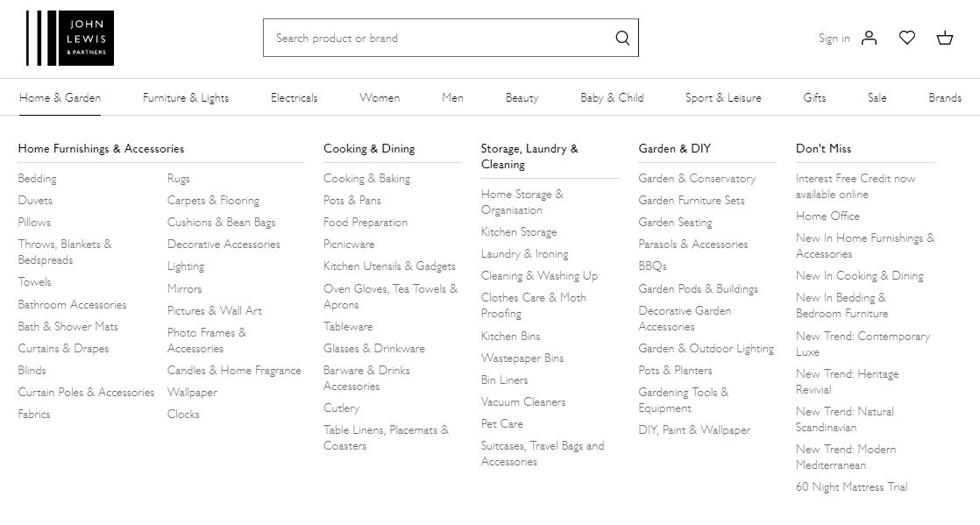Open the shopping basket icon
This screenshot has width=980, height=525.
click(x=945, y=38)
